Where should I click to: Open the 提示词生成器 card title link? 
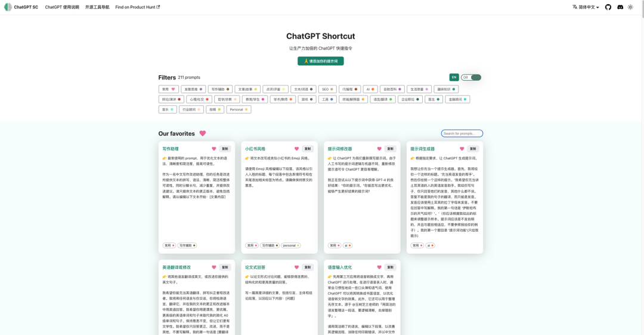[422, 149]
